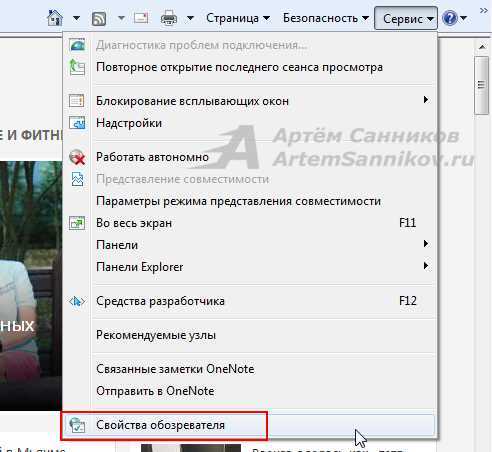The width and height of the screenshot is (492, 452).
Task: Open Параметры режима представления совместимости
Action: pos(250,201)
